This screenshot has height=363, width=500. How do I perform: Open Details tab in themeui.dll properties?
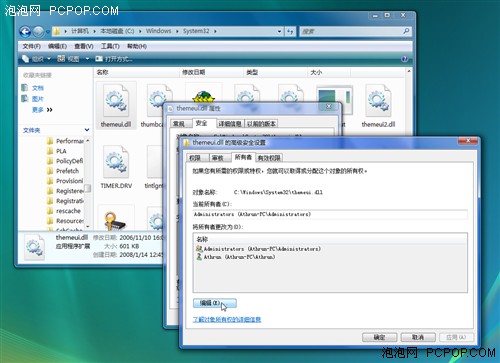pos(230,124)
